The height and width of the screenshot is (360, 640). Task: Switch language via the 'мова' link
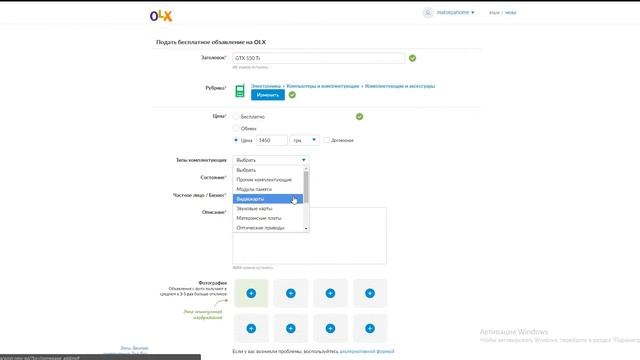click(511, 13)
